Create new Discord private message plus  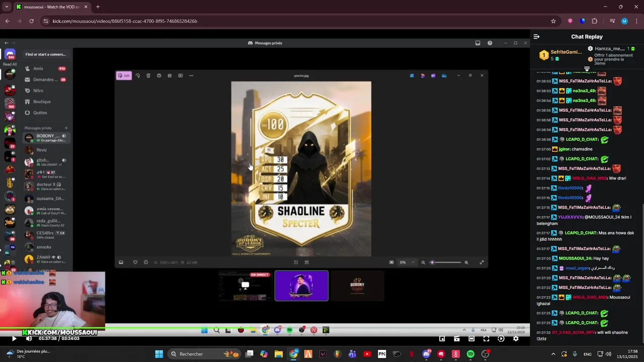click(x=66, y=128)
